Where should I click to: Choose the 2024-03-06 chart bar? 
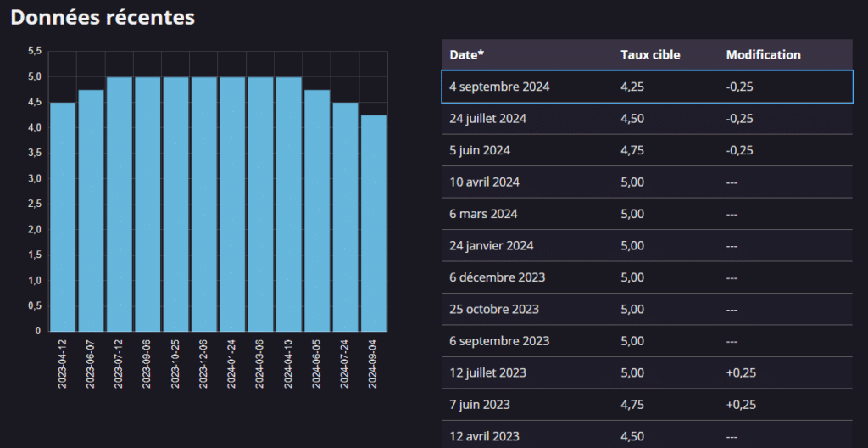click(260, 204)
